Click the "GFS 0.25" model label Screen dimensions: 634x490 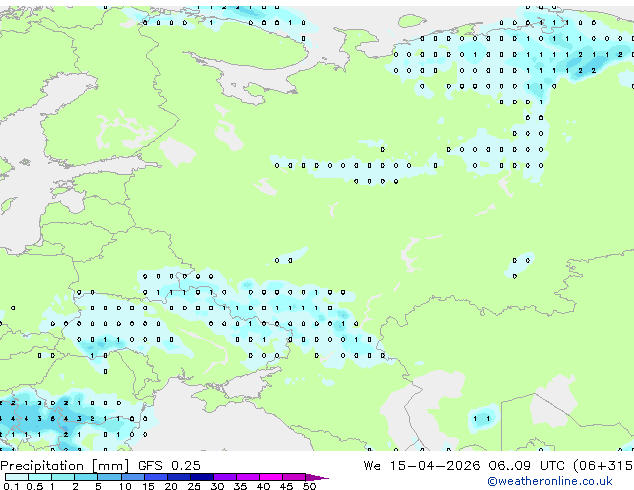169,465
